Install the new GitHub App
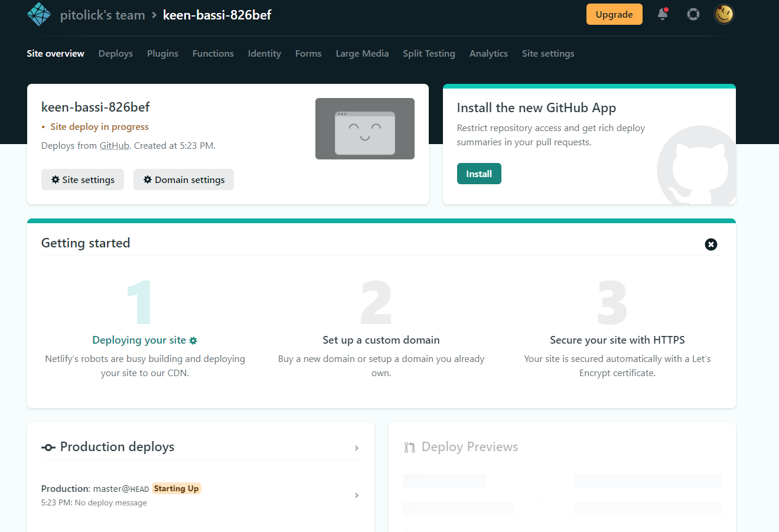Screen dimensions: 779x532 479,174
